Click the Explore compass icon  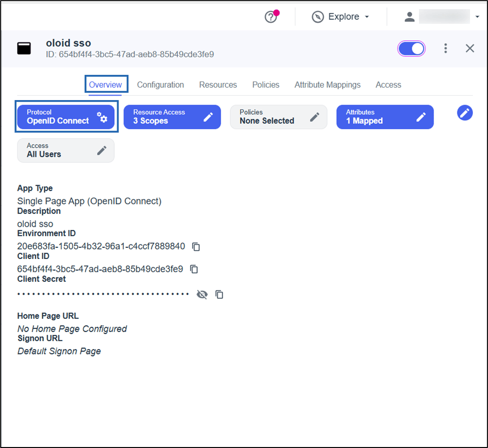(318, 17)
